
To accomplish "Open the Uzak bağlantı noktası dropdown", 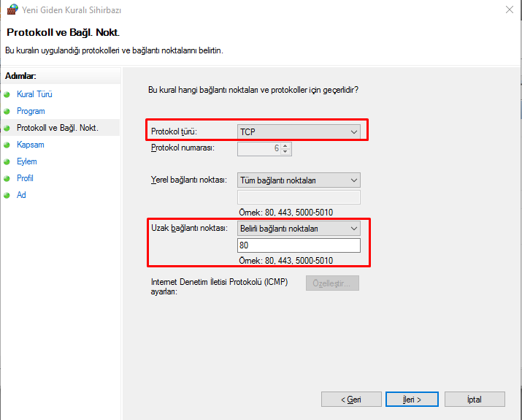I will [x=299, y=229].
